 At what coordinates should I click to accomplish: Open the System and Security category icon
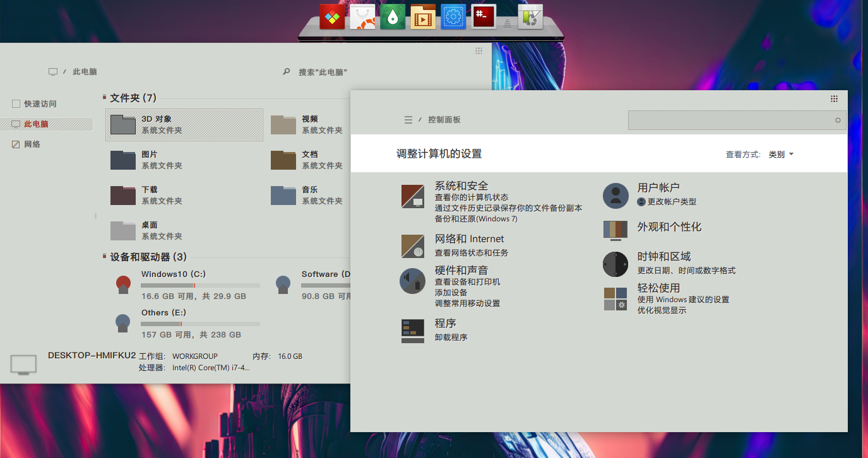pos(413,196)
